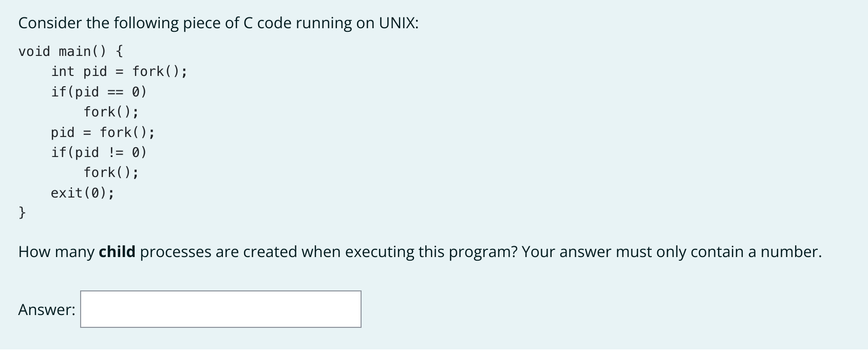Click the first 'fork();' statement
The height and width of the screenshot is (353, 868).
click(x=110, y=111)
